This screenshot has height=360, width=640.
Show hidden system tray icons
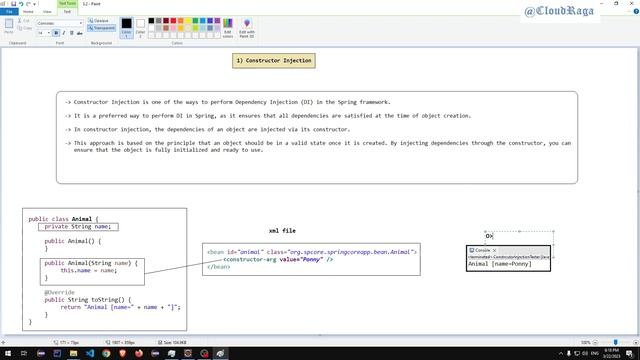click(560, 353)
